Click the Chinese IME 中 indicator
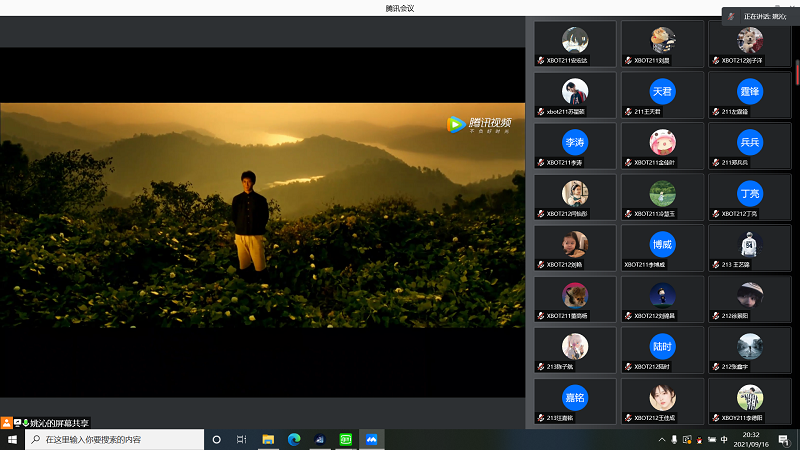 (724, 439)
